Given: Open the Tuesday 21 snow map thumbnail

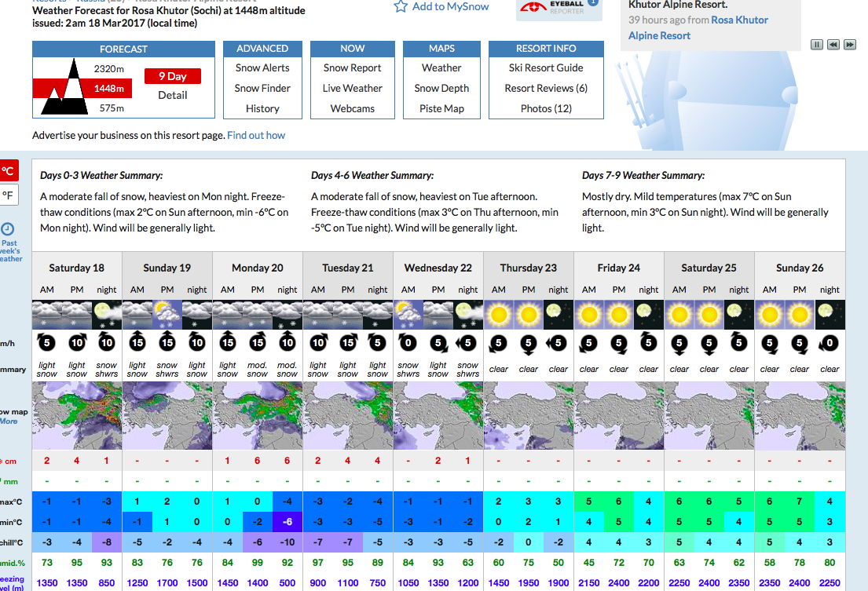Looking at the screenshot, I should coord(348,416).
